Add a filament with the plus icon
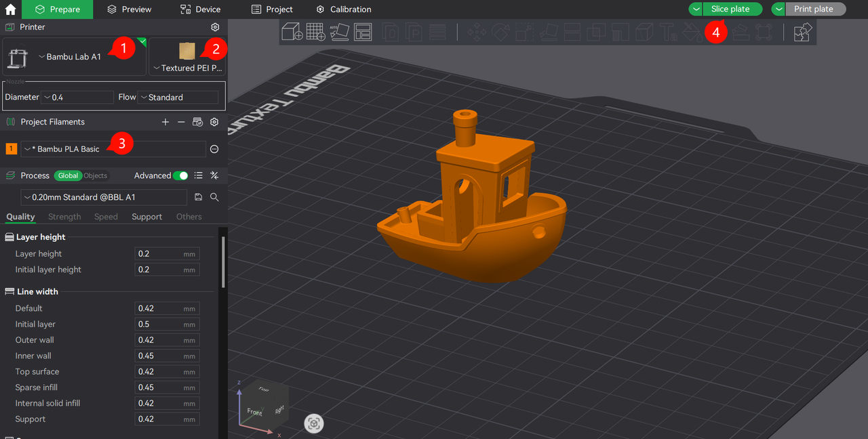868x439 pixels. point(165,122)
